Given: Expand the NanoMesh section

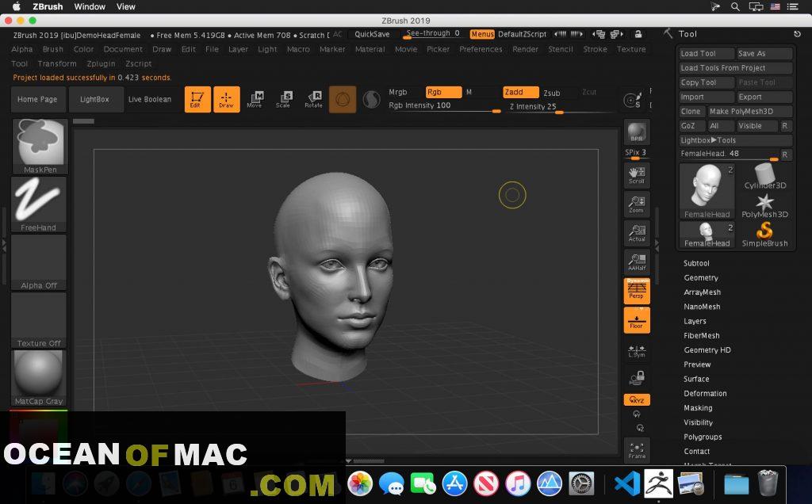Looking at the screenshot, I should 702,307.
